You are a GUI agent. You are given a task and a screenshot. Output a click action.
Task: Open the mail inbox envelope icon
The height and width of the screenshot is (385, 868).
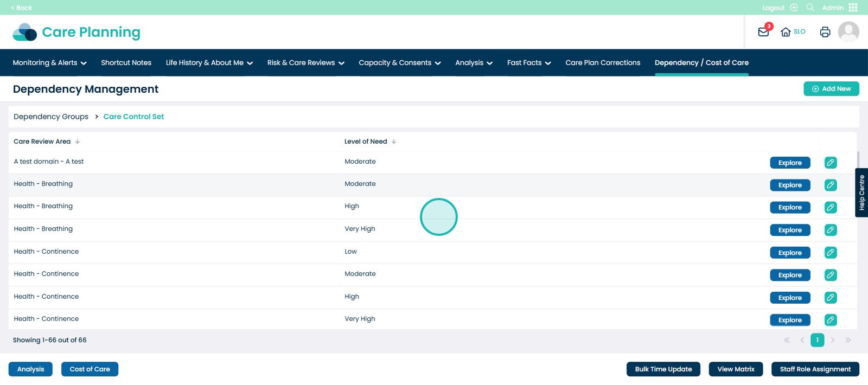[x=763, y=32]
